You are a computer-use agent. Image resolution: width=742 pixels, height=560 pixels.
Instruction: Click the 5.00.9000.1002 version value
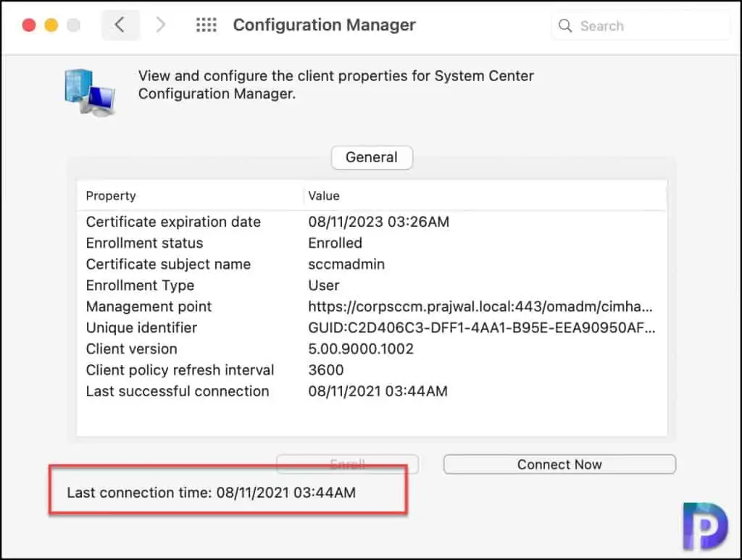pos(361,349)
